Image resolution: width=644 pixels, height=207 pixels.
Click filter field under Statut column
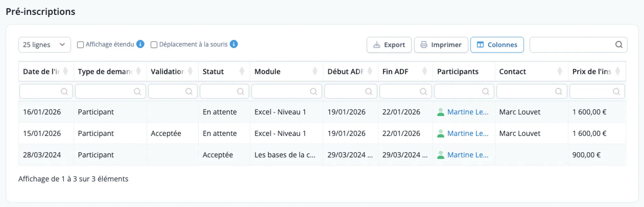[x=225, y=91]
